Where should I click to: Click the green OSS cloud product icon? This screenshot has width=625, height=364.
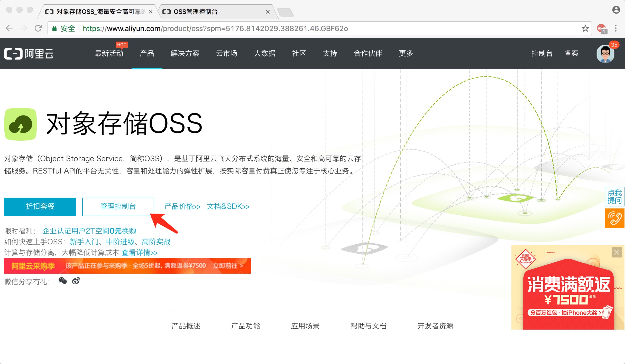click(21, 124)
